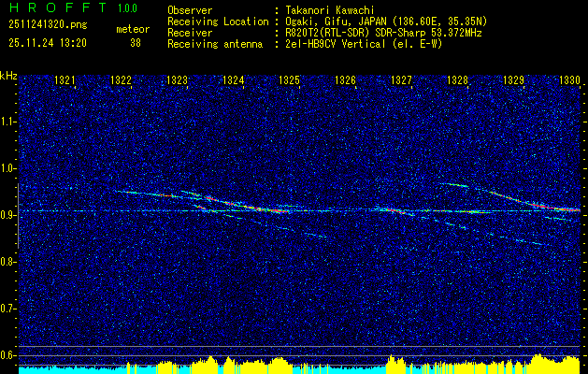
Task: Click the 1330 time marker
Action: (569, 79)
